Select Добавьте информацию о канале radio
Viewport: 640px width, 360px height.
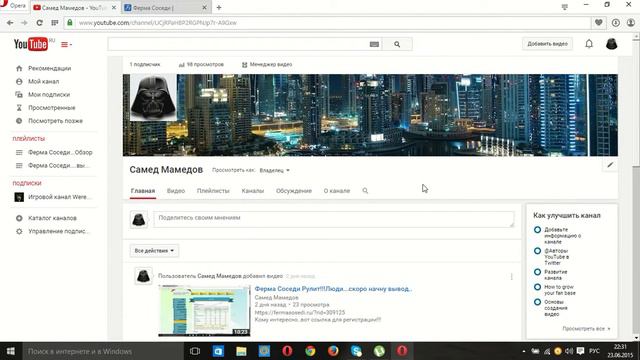(538, 230)
